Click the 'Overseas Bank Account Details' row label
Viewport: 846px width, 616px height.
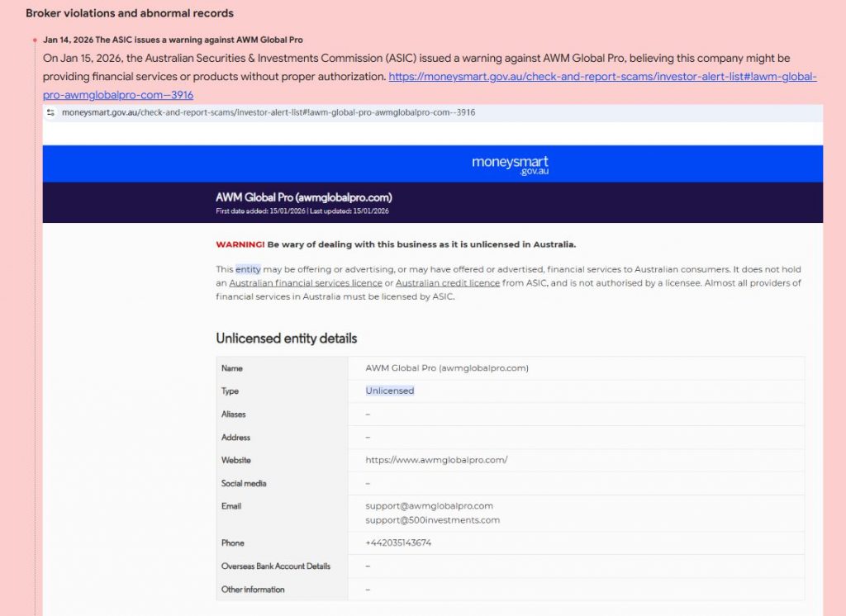point(275,566)
